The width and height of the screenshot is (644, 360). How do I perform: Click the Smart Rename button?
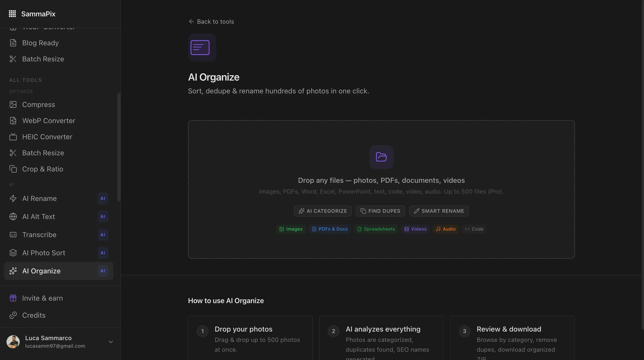439,211
